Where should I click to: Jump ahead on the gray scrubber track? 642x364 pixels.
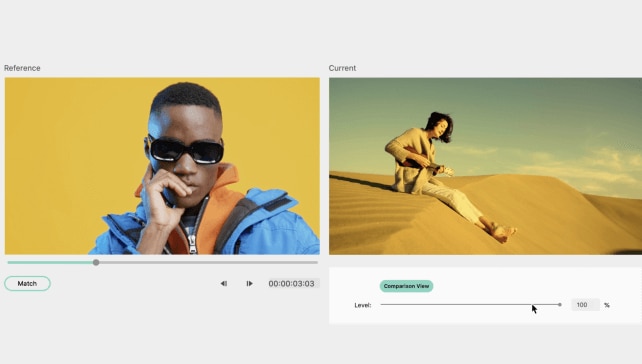[208, 262]
